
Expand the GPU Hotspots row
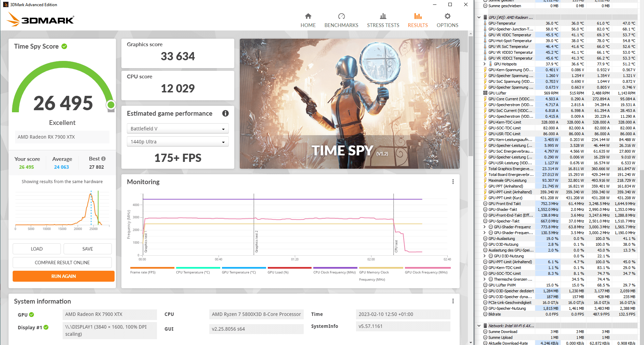click(x=484, y=64)
